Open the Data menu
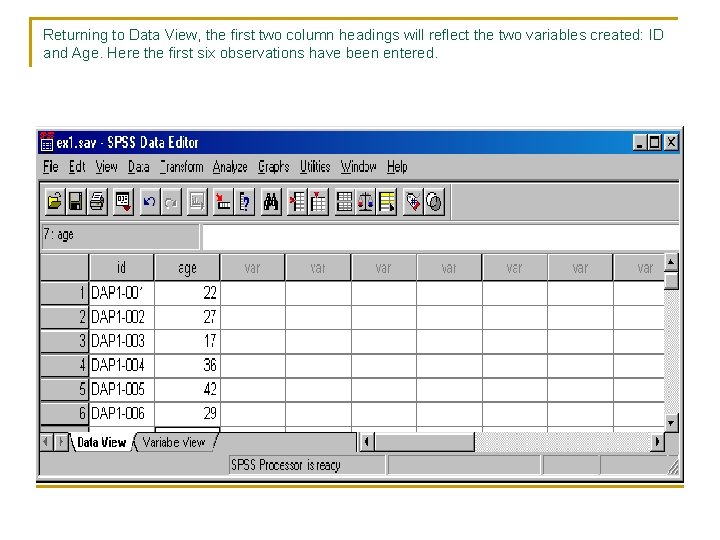The width and height of the screenshot is (720, 540). pos(139,167)
